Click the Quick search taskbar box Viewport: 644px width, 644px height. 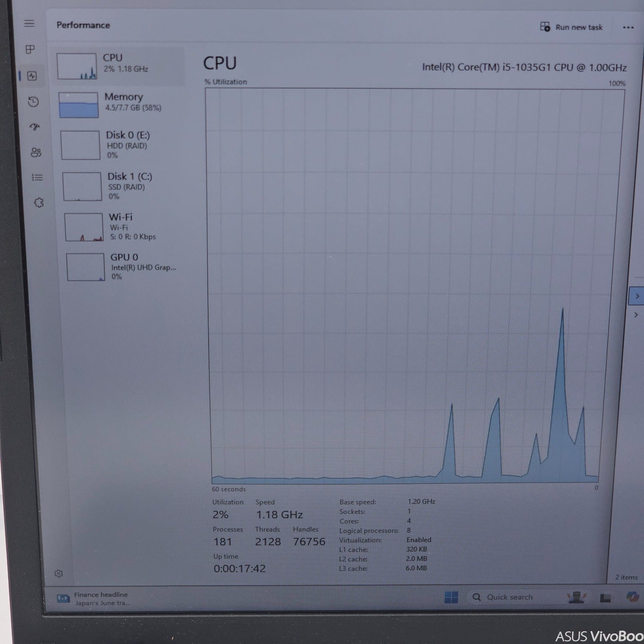pyautogui.click(x=515, y=597)
